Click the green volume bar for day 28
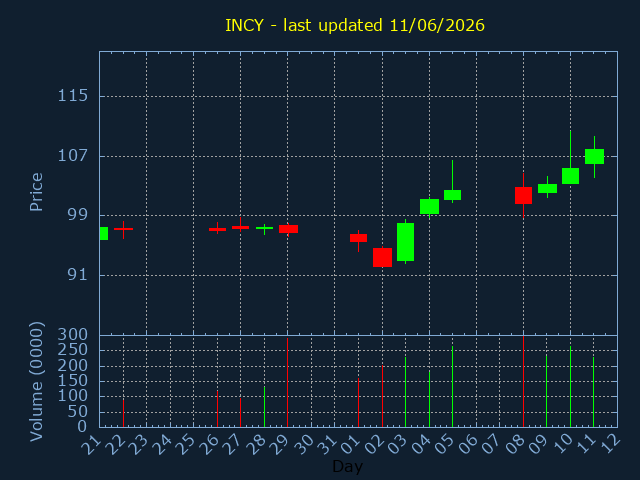 pos(264,407)
